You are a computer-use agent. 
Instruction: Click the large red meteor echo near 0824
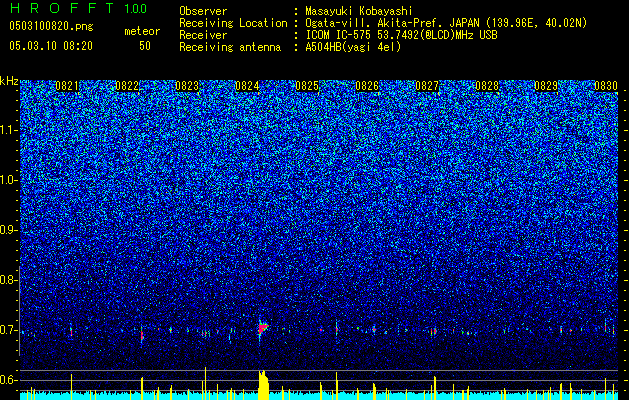(x=263, y=329)
